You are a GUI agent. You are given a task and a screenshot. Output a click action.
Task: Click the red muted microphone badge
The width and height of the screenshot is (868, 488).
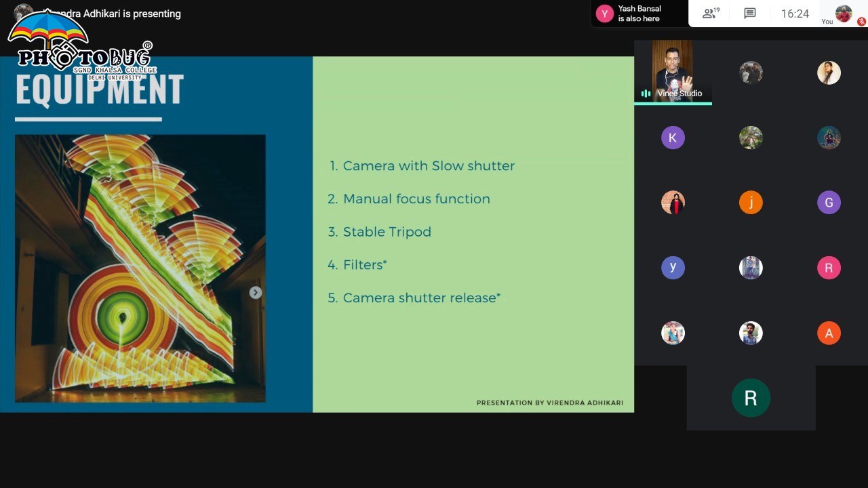click(x=861, y=22)
